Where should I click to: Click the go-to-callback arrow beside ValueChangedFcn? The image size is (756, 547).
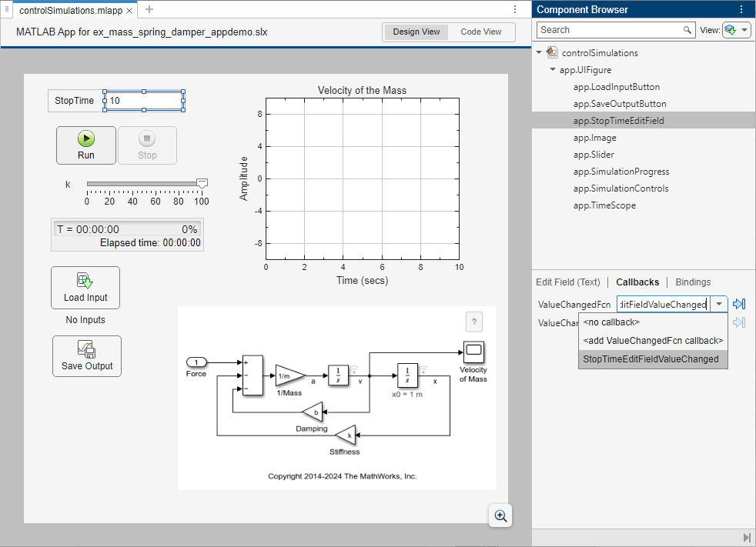pos(739,304)
